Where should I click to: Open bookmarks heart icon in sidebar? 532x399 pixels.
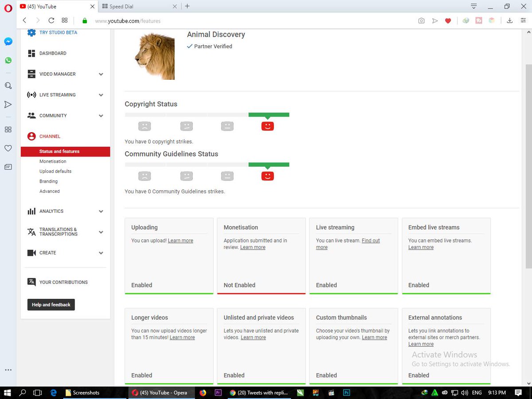click(x=8, y=149)
